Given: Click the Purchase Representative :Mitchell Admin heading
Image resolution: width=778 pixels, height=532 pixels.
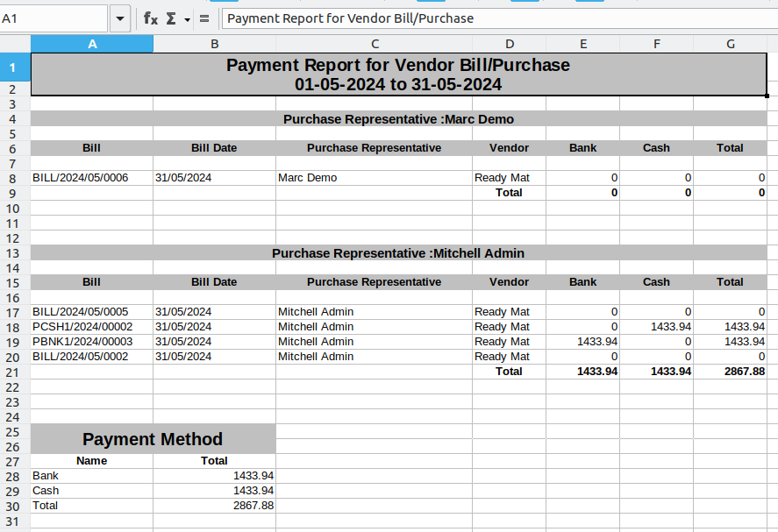Looking at the screenshot, I should (398, 253).
